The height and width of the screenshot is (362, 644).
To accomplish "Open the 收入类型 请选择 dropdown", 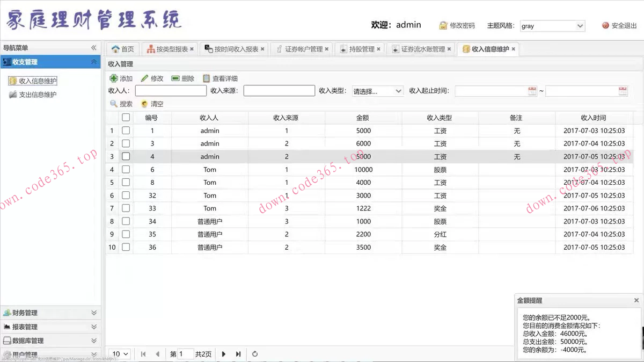I will [377, 91].
